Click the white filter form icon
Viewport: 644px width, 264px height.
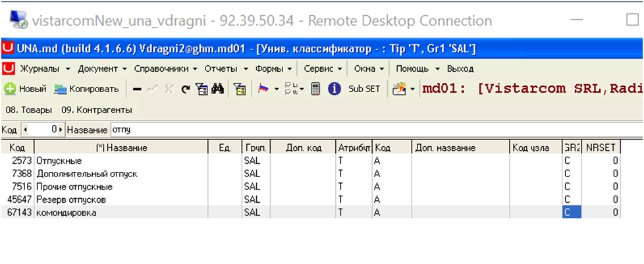201,89
